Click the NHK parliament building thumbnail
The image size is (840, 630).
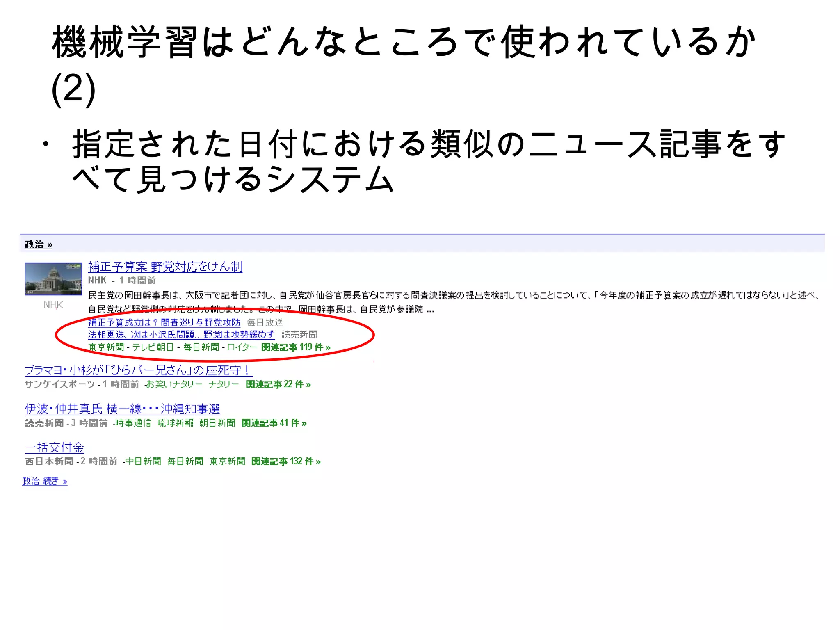tap(53, 279)
